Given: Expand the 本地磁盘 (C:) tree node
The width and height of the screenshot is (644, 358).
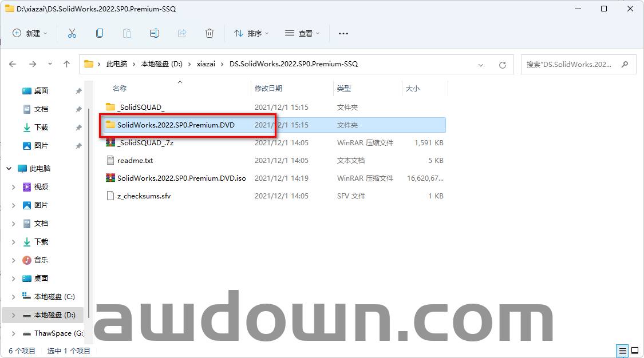Looking at the screenshot, I should point(14,297).
